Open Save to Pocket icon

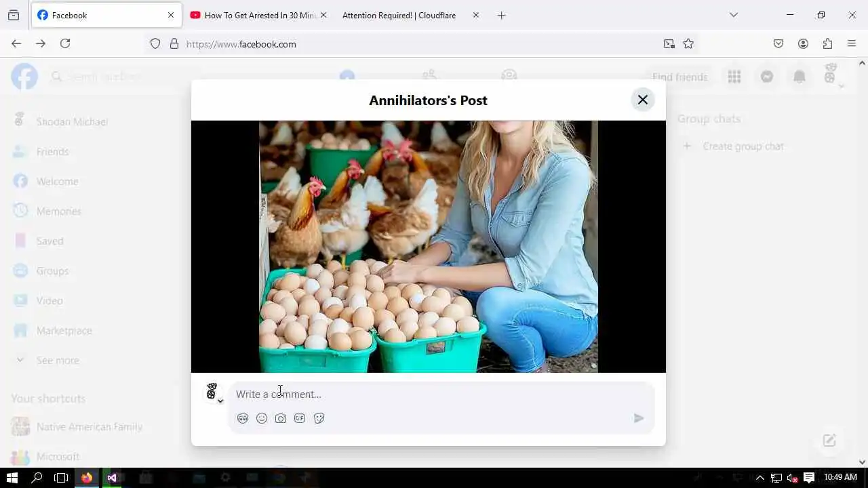(778, 43)
